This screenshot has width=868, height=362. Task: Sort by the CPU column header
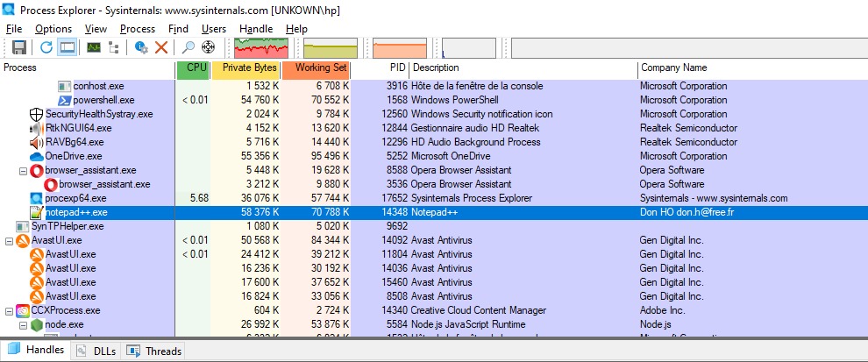pyautogui.click(x=193, y=68)
